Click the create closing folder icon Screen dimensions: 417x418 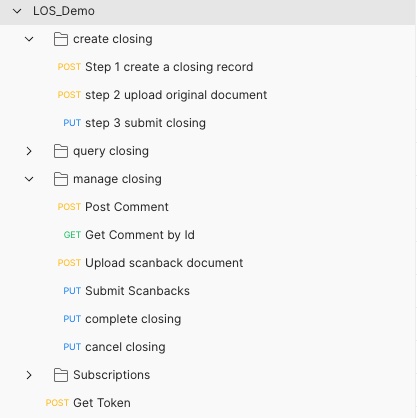[61, 39]
